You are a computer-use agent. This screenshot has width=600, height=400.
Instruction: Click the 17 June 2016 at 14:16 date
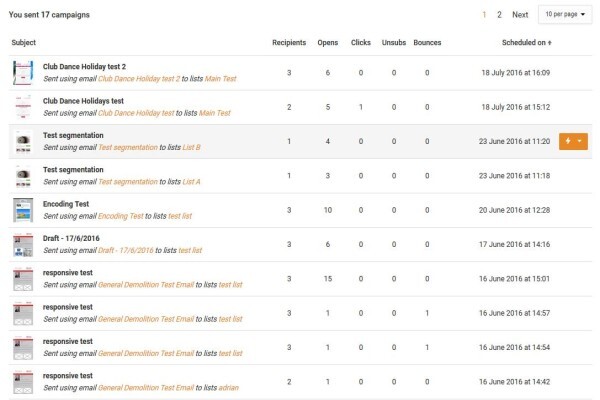point(514,244)
